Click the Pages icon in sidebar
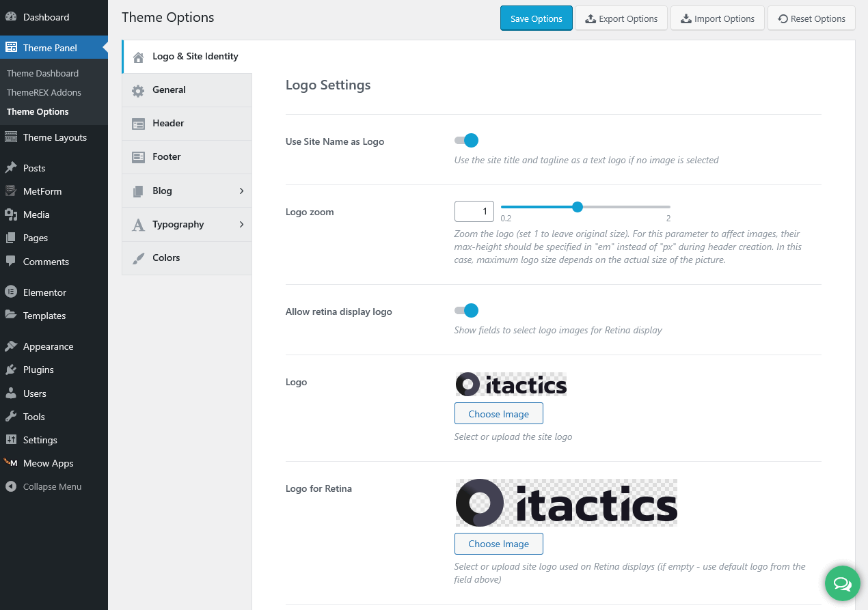The width and height of the screenshot is (868, 610). click(x=11, y=238)
